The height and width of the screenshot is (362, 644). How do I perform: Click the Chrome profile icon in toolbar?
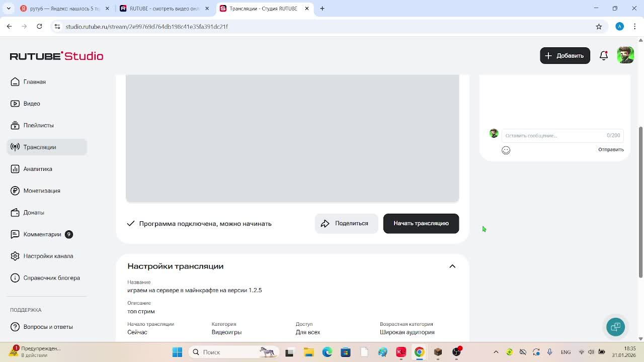(x=620, y=27)
